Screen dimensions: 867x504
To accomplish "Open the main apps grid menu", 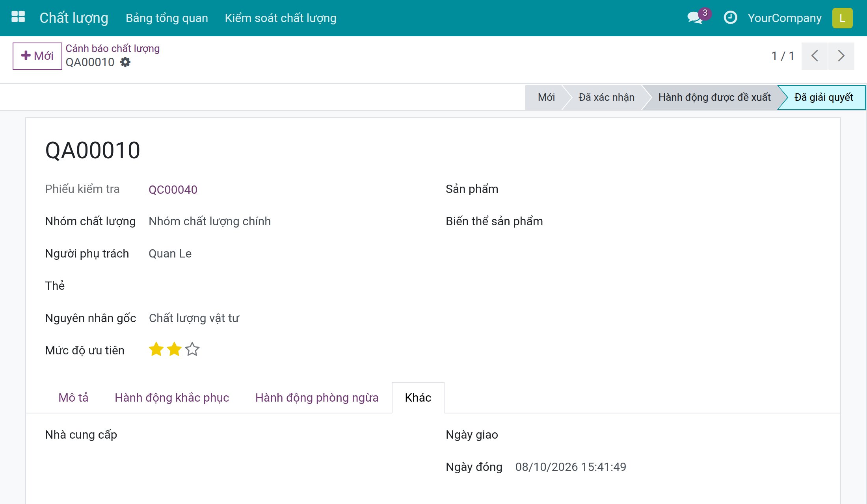I will (18, 18).
